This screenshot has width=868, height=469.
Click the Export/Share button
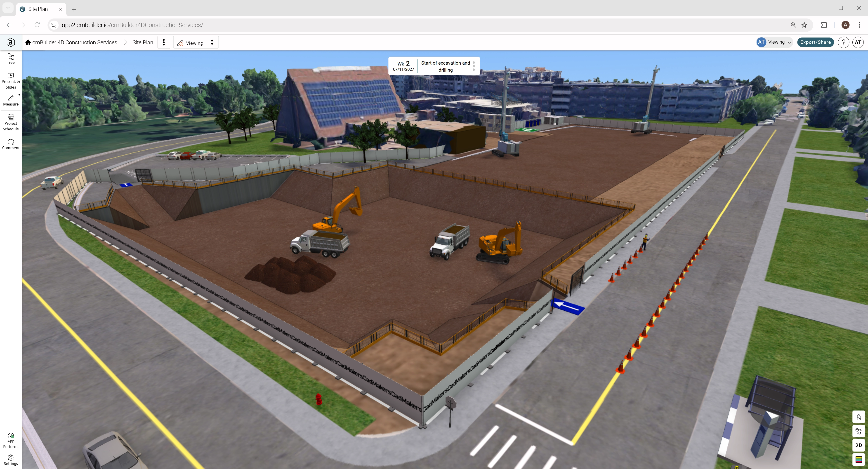(815, 42)
